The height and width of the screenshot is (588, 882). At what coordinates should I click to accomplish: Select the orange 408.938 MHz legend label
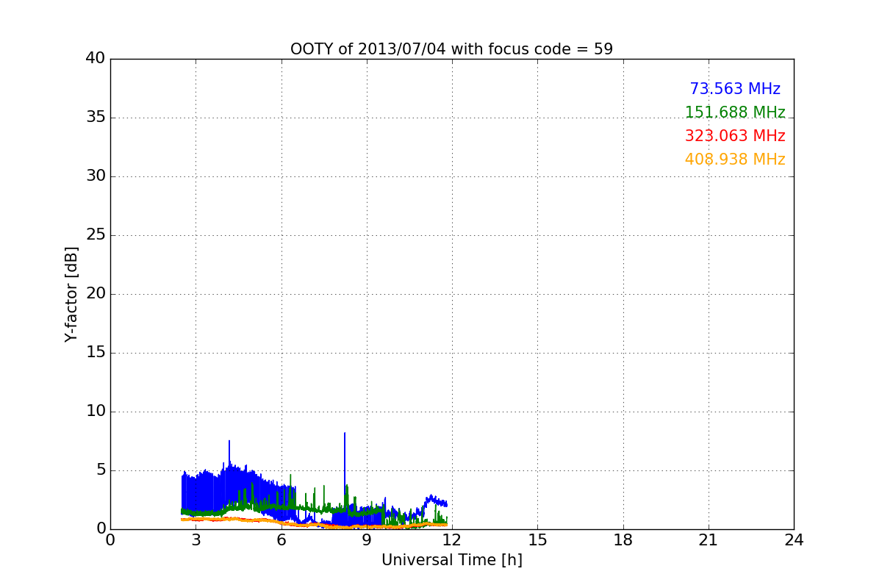click(x=735, y=159)
